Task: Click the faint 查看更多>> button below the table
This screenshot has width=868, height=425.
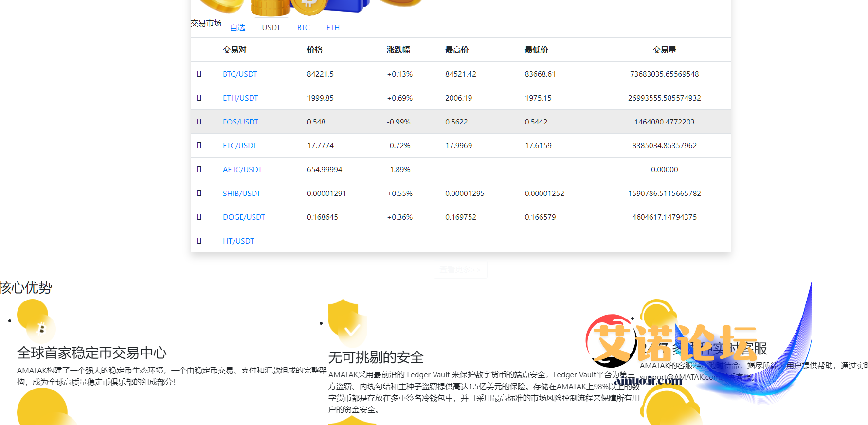Action: tap(460, 269)
